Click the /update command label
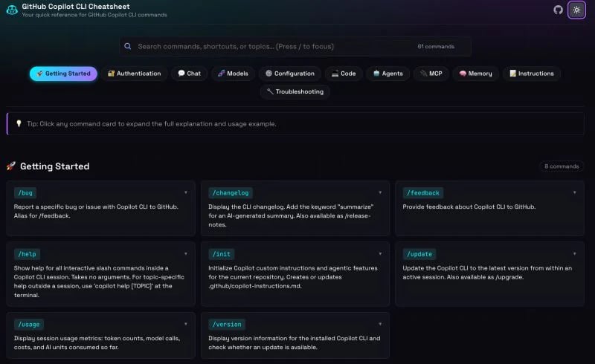595x364 pixels. [419, 254]
